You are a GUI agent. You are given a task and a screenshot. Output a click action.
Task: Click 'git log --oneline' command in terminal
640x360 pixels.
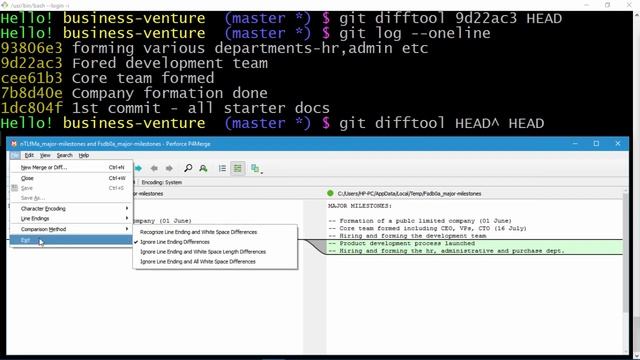pyautogui.click(x=415, y=33)
